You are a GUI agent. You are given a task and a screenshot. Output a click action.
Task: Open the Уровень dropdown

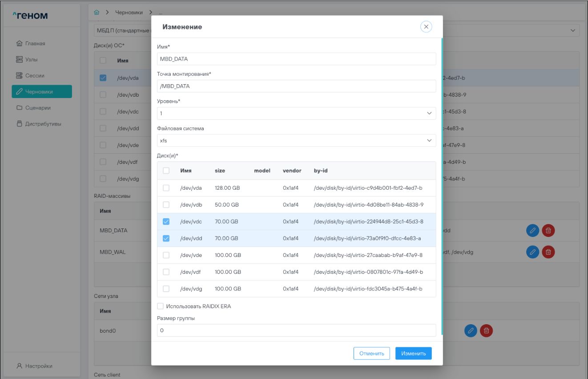pyautogui.click(x=296, y=114)
